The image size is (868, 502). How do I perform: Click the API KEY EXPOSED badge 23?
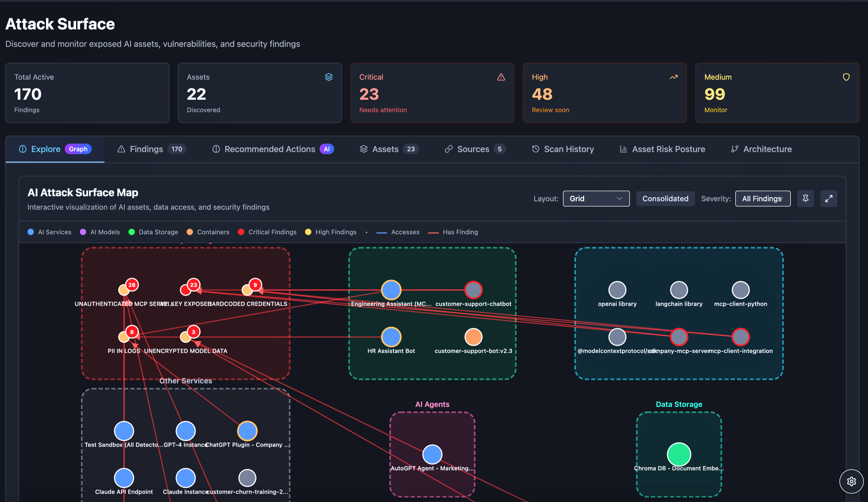193,285
